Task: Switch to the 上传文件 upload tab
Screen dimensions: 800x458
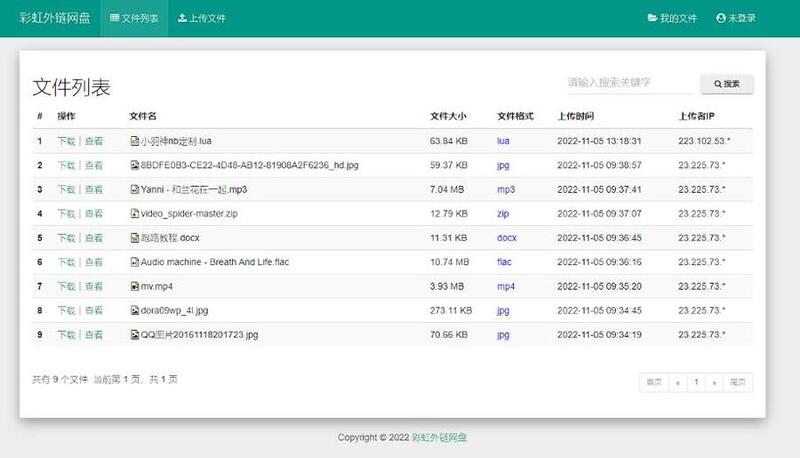Action: [201, 18]
